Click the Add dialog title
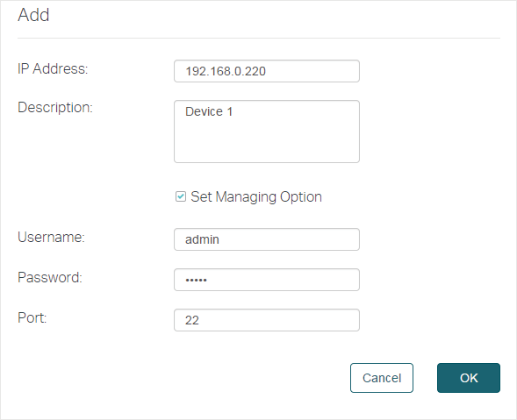This screenshot has height=420, width=517. pos(33,15)
